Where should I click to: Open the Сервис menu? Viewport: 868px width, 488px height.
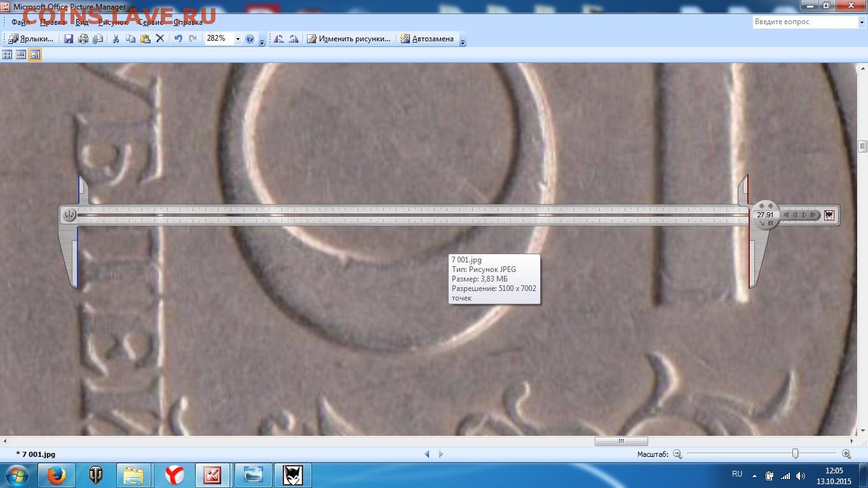(150, 22)
